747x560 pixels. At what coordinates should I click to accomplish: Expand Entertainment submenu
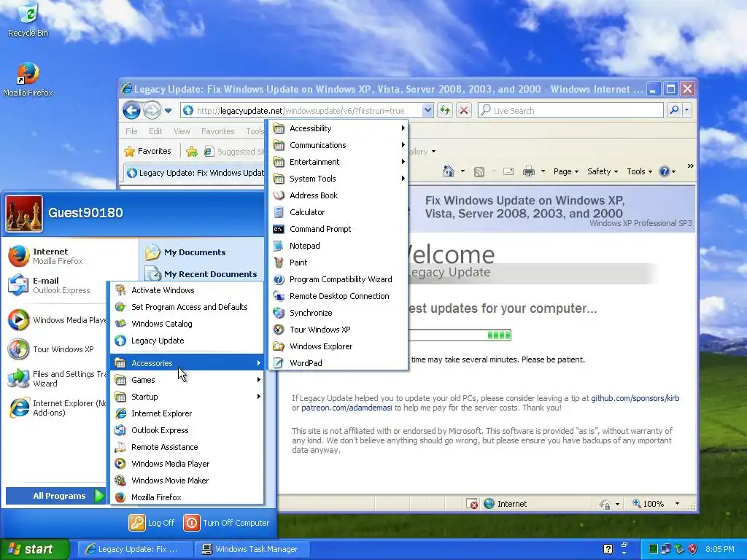pos(338,162)
